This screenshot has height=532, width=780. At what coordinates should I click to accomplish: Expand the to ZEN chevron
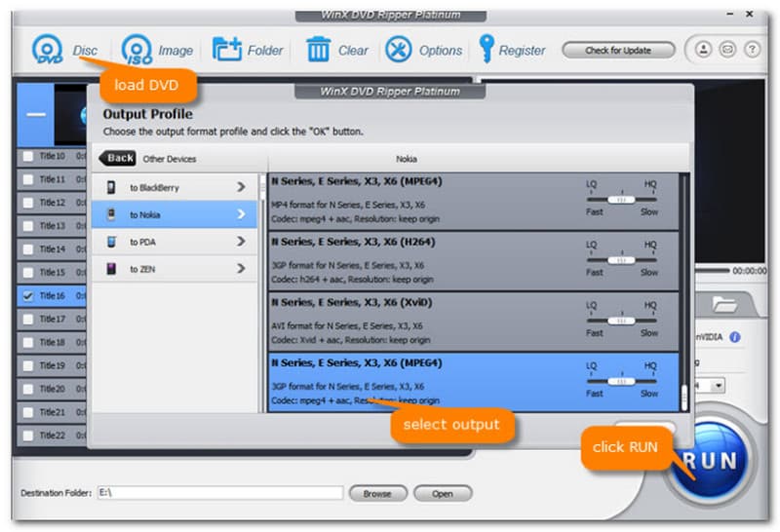[241, 269]
